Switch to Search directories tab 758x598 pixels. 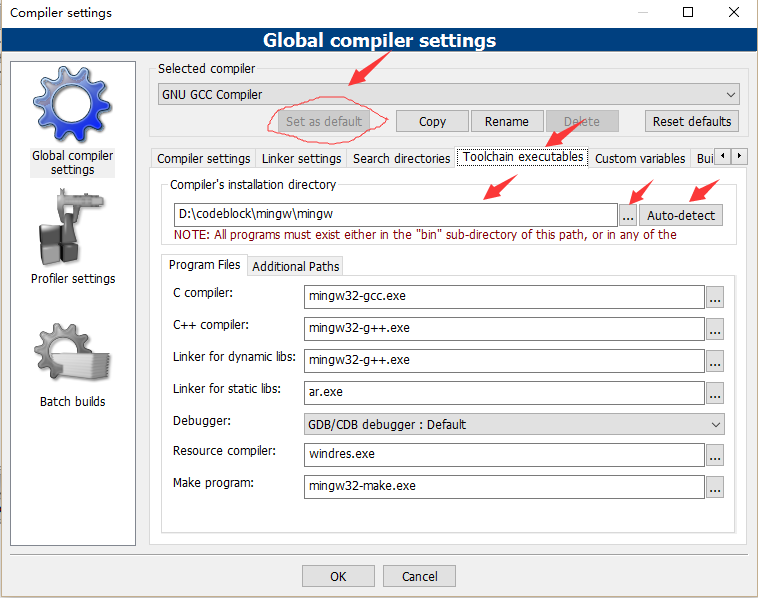[401, 159]
